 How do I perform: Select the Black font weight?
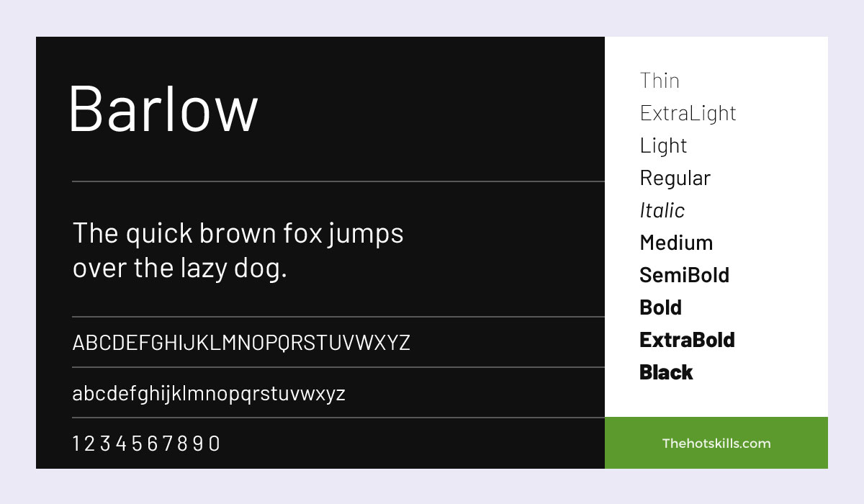click(666, 372)
